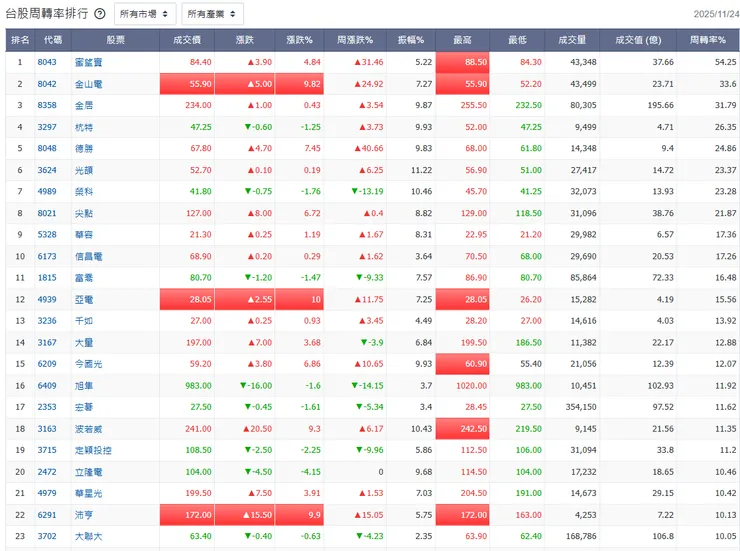Open stock code 3297 link
740x551 pixels.
point(47,127)
